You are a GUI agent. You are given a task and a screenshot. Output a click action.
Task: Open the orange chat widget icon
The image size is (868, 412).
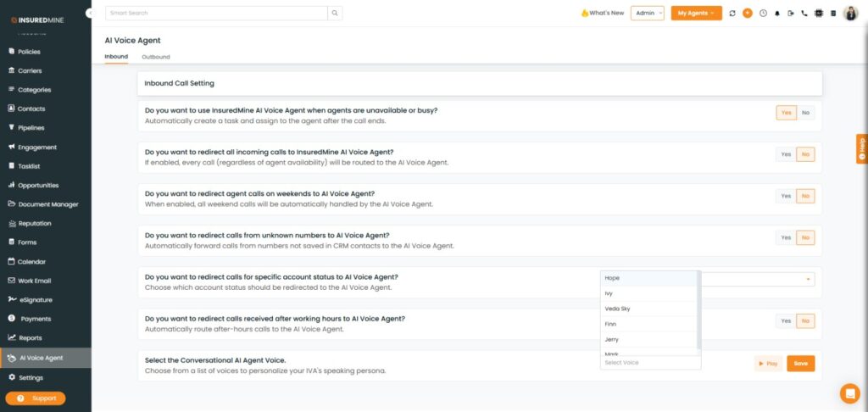(x=849, y=393)
